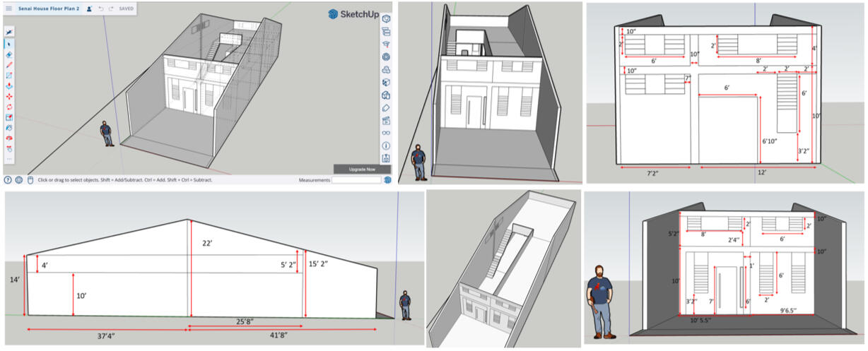
Task: Activate the Push/Pull tool
Action: (x=8, y=85)
